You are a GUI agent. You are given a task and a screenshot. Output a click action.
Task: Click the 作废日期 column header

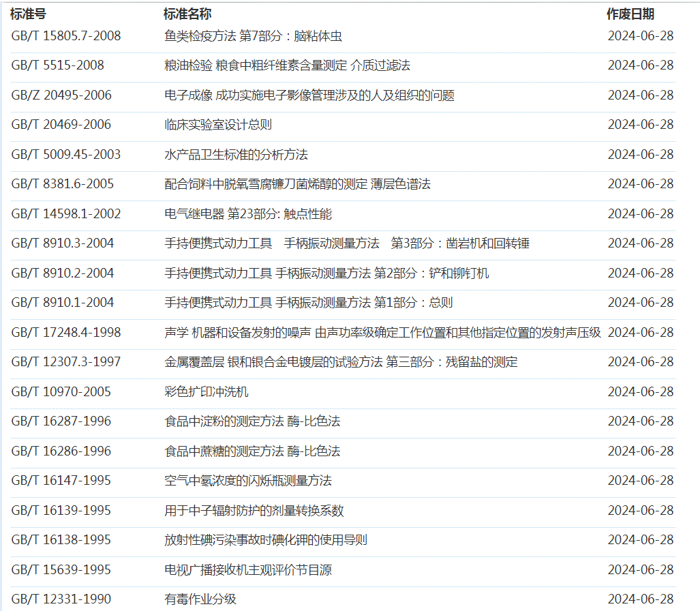point(630,14)
